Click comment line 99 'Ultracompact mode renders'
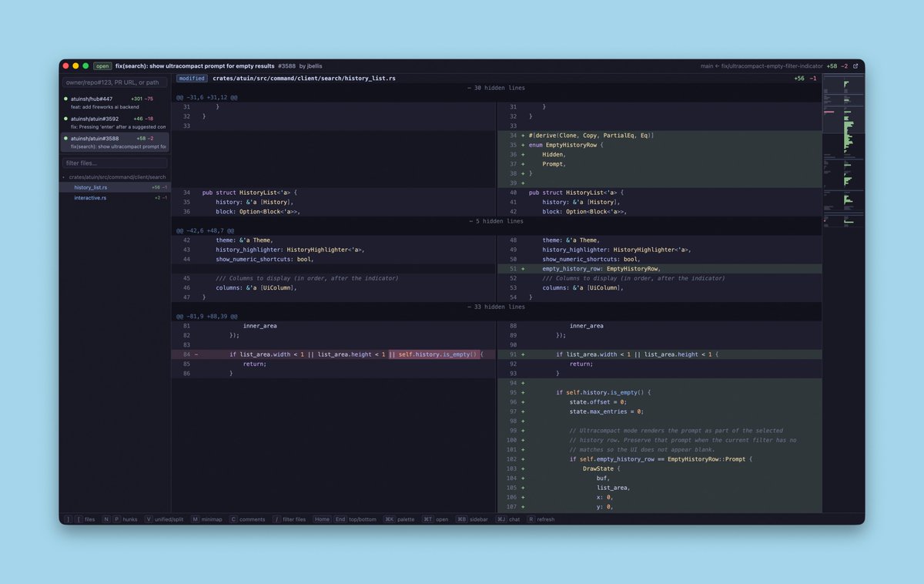 point(659,431)
